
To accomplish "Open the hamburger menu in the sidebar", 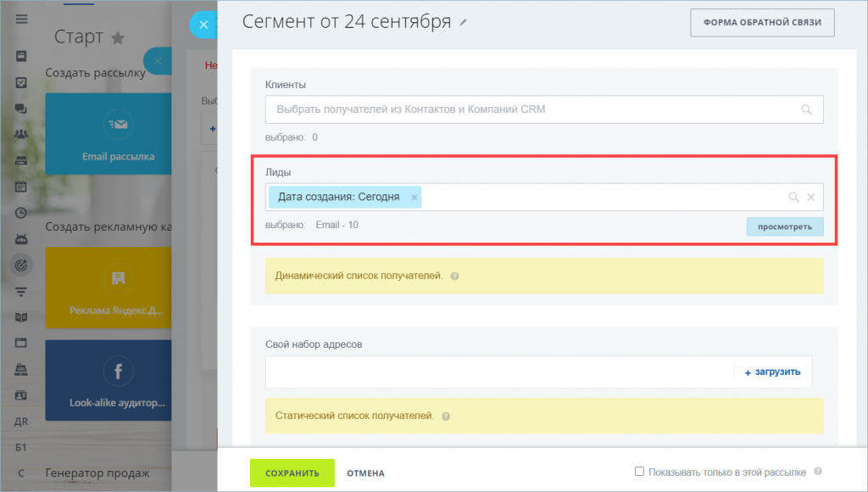I will pyautogui.click(x=21, y=19).
